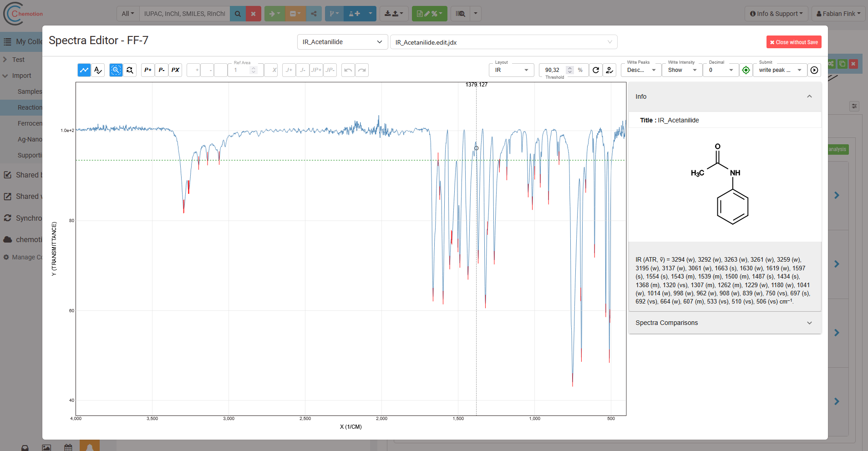The width and height of the screenshot is (868, 451).
Task: Collapse the Info panel
Action: click(x=809, y=96)
